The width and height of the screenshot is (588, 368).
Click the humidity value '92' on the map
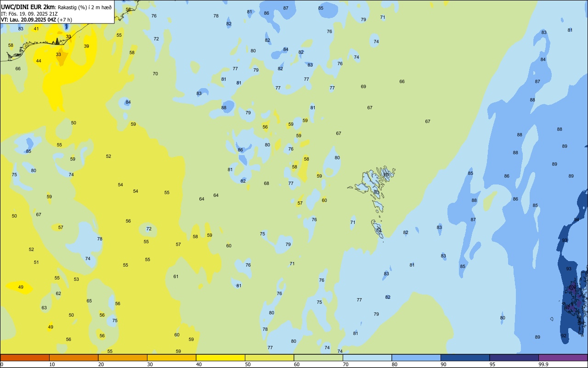564,336
